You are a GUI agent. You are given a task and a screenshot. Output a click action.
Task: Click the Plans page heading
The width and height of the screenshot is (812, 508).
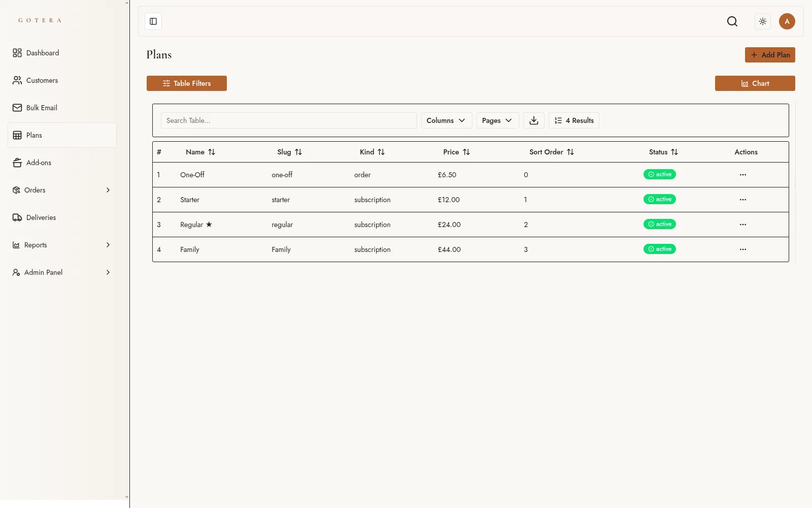click(x=159, y=54)
